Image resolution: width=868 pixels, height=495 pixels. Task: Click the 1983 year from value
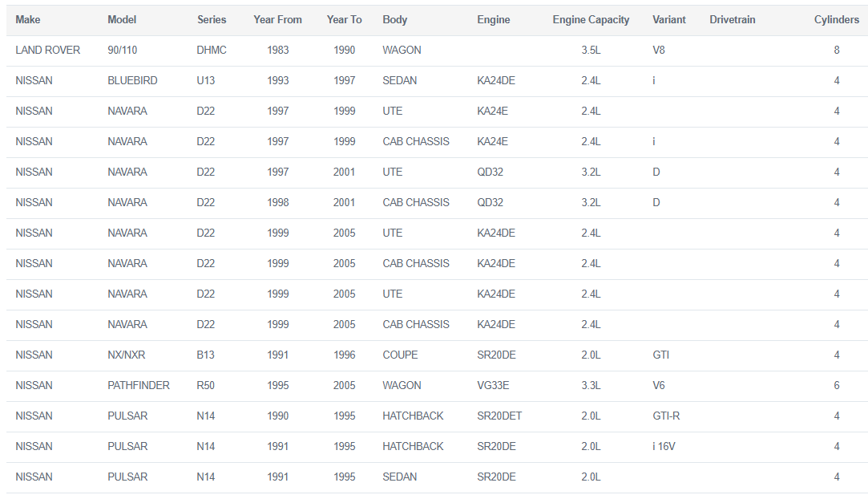tap(278, 50)
